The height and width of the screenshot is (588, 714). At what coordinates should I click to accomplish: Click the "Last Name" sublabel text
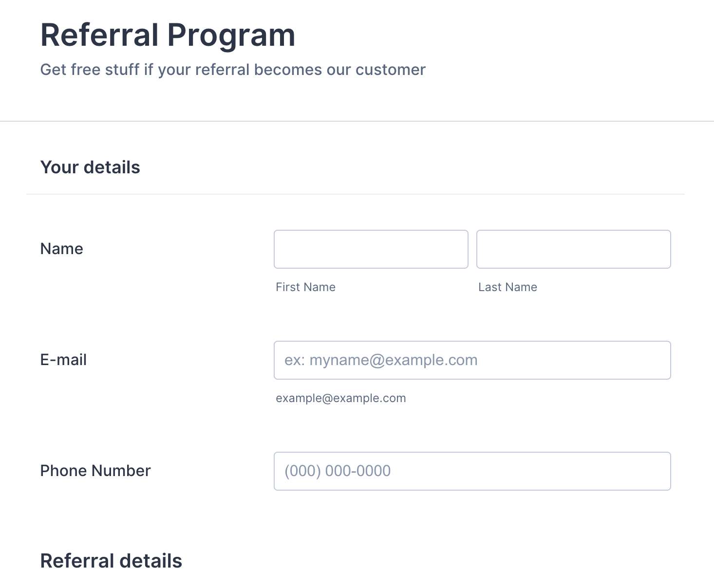click(507, 287)
